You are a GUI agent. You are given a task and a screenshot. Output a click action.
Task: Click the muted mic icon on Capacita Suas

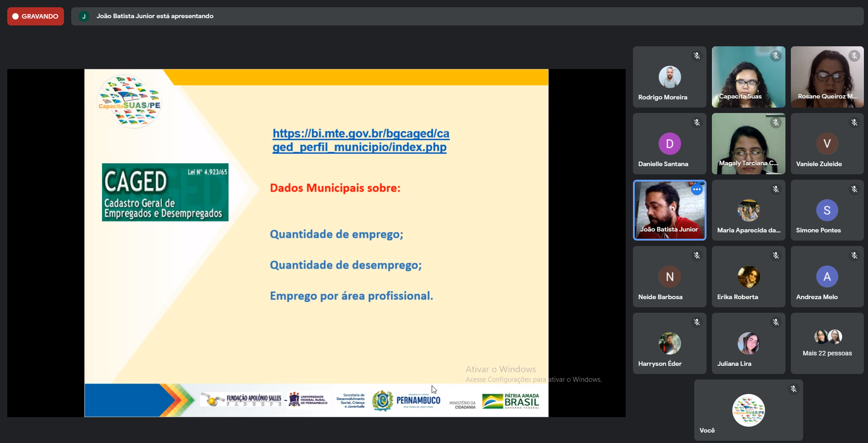point(775,56)
